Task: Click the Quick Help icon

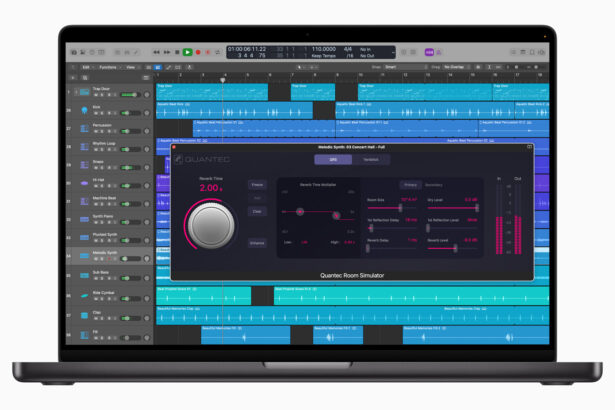Action: point(92,52)
